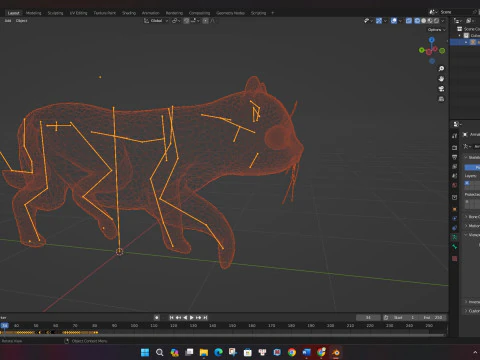Switch to the Modeling workspace tab
This screenshot has height=360, width=480.
pos(33,13)
